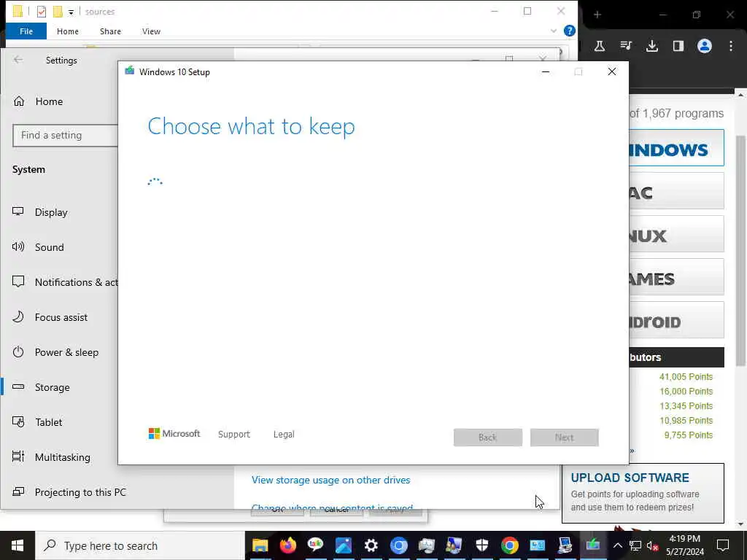Click the File Explorer blue help icon

(x=569, y=31)
